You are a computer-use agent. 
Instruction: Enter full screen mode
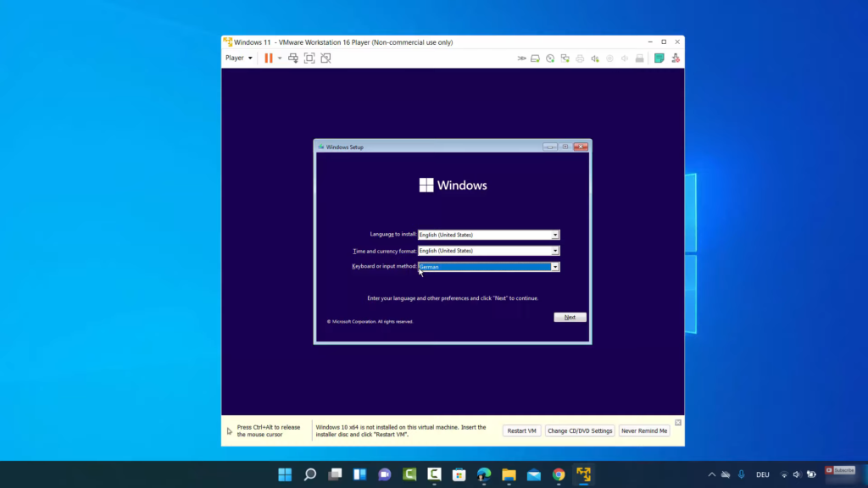pos(309,58)
